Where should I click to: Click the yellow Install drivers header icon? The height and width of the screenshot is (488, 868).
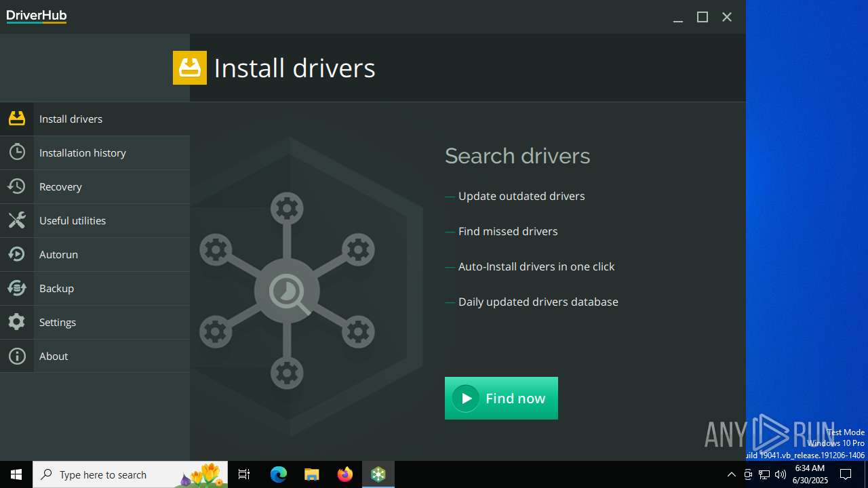(190, 68)
